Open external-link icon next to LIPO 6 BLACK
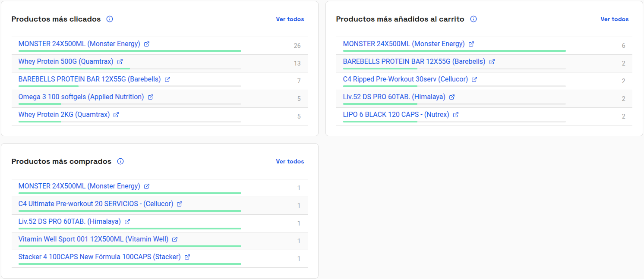Viewport: 644px width, 279px height. pos(456,115)
